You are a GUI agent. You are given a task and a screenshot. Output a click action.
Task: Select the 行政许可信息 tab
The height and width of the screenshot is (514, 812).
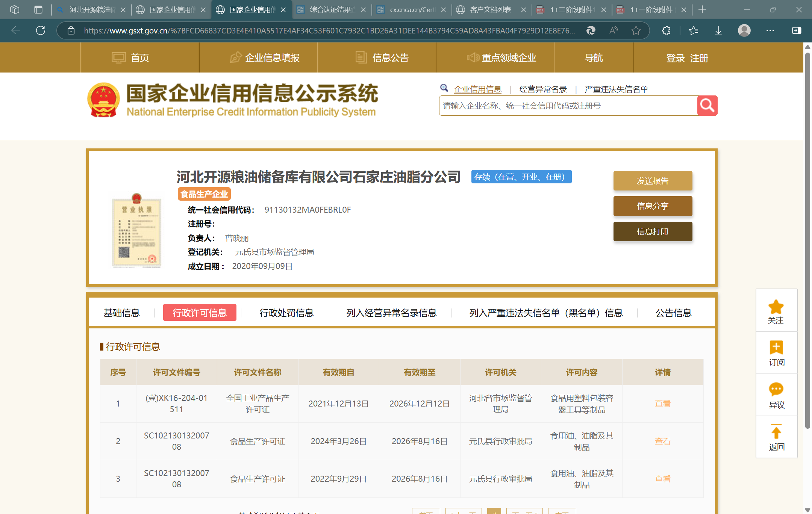pyautogui.click(x=200, y=313)
